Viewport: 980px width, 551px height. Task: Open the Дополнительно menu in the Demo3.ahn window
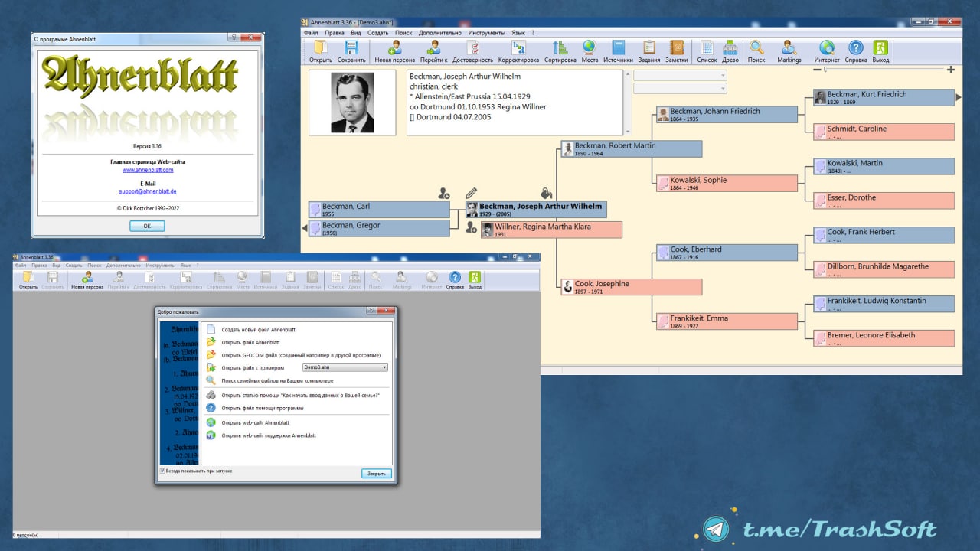tap(439, 33)
